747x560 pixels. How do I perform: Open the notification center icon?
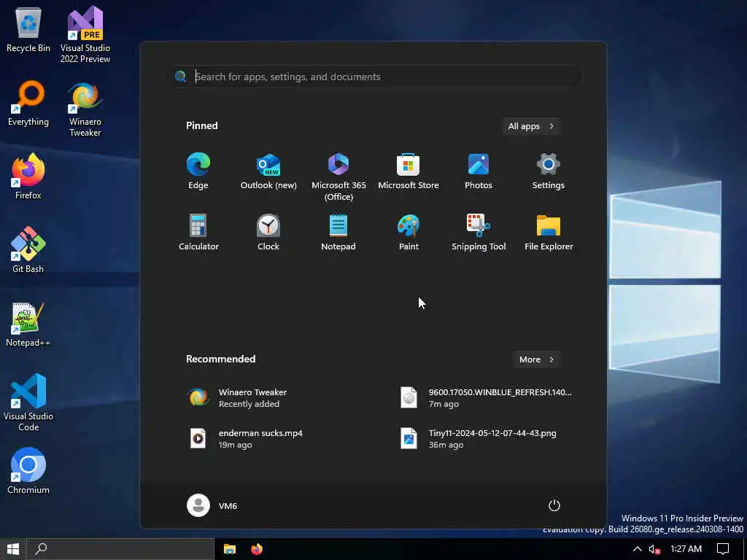tap(723, 549)
